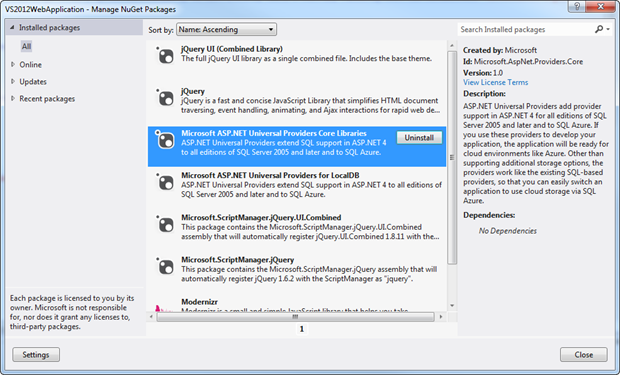The height and width of the screenshot is (375, 620).
Task: Click the package icon beside the jQuery entry
Action: pyautogui.click(x=166, y=98)
